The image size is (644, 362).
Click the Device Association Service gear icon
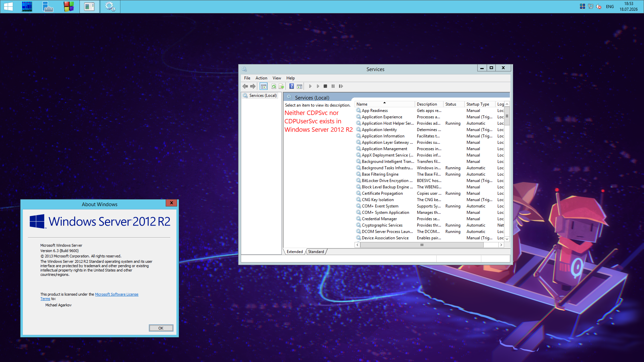point(359,238)
